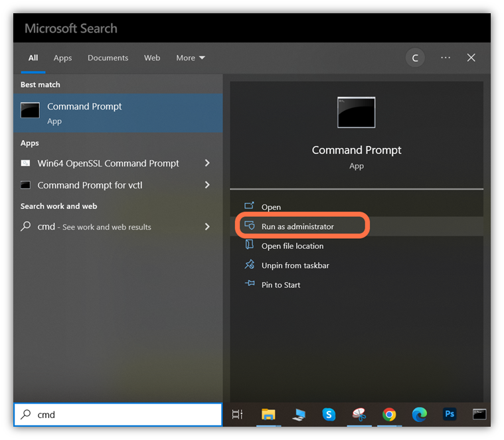Close the Microsoft Search panel
Viewport: 504px width, 440px height.
click(x=471, y=58)
